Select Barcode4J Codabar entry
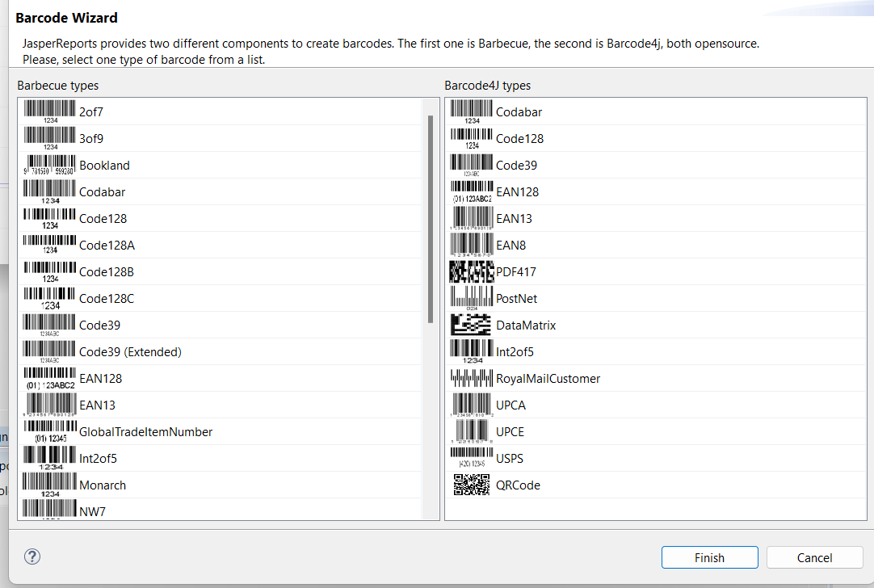 pyautogui.click(x=519, y=112)
